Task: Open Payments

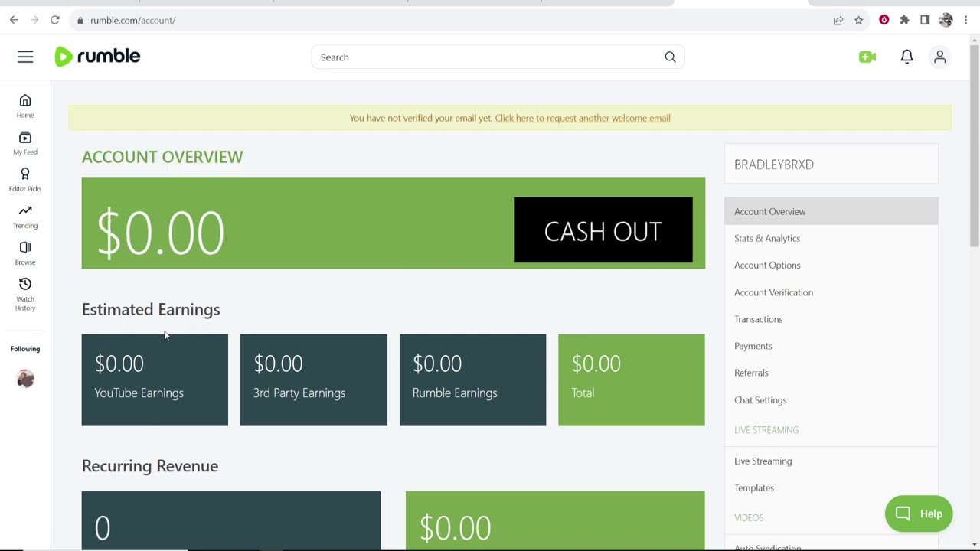Action: tap(831, 346)
